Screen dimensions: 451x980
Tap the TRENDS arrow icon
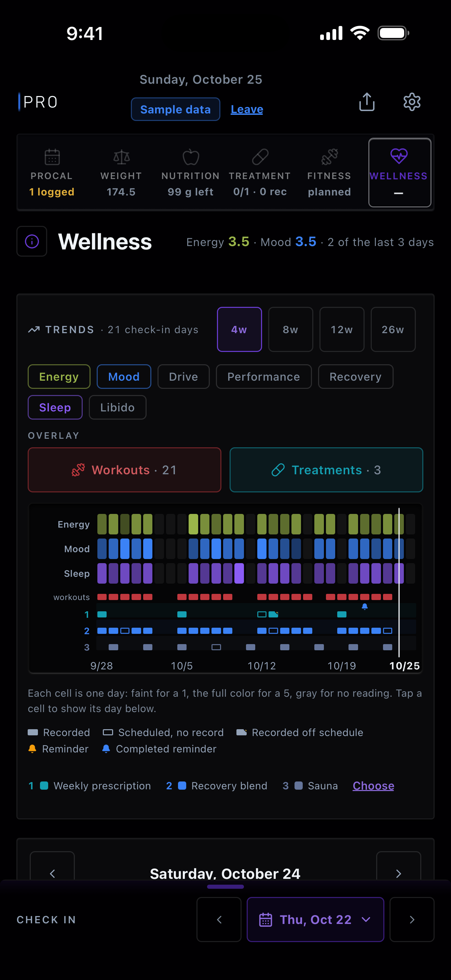[34, 329]
